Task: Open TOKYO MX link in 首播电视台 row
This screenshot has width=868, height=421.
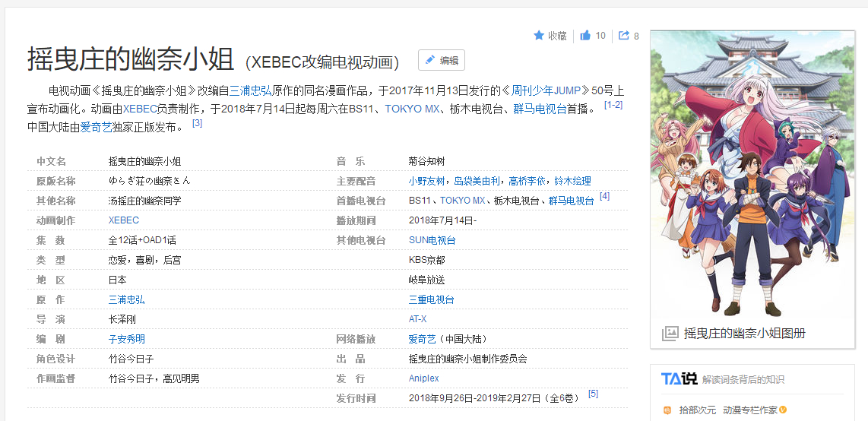Action: coord(461,201)
